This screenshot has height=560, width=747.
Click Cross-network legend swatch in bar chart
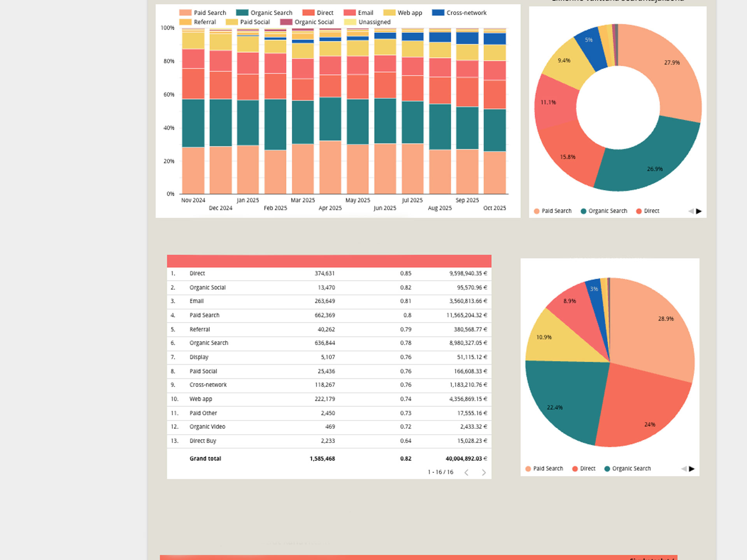(438, 12)
